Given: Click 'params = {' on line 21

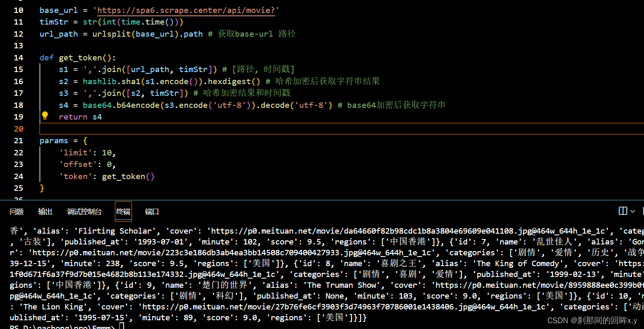Looking at the screenshot, I should 63,140.
